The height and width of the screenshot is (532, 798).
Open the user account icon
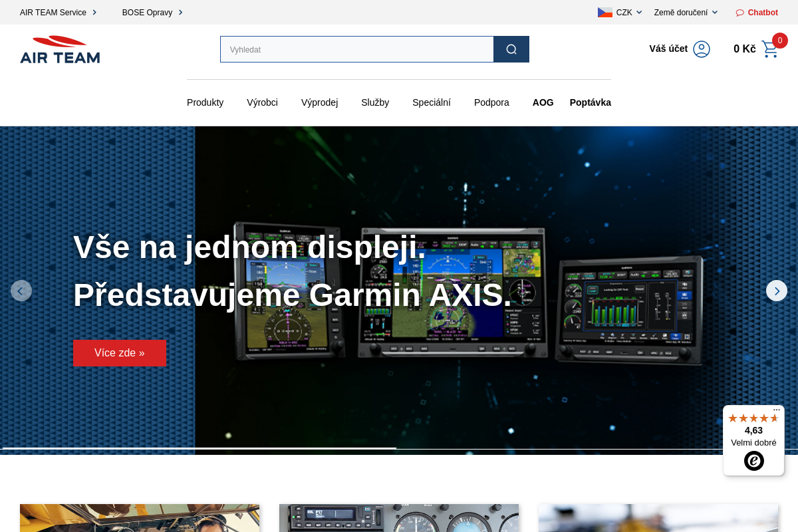pyautogui.click(x=702, y=49)
